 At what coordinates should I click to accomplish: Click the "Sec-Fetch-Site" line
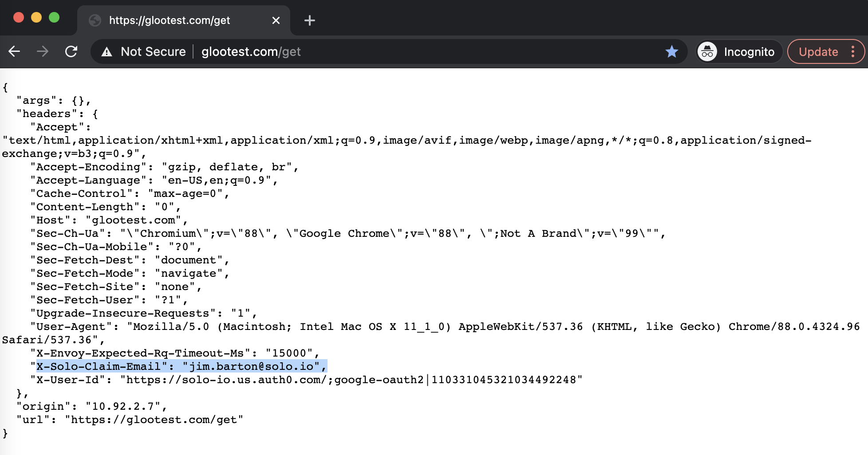click(116, 286)
